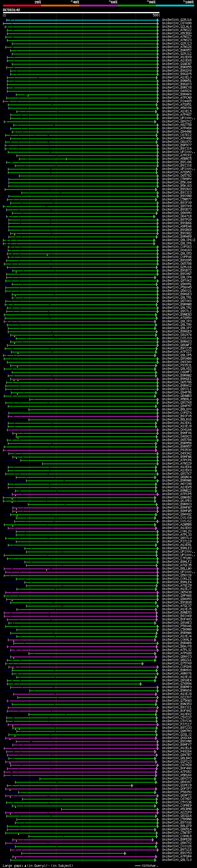This screenshot has width=197, height=868.
Task: Click the green ~80% identity legend swatch
Action: [137, 6]
